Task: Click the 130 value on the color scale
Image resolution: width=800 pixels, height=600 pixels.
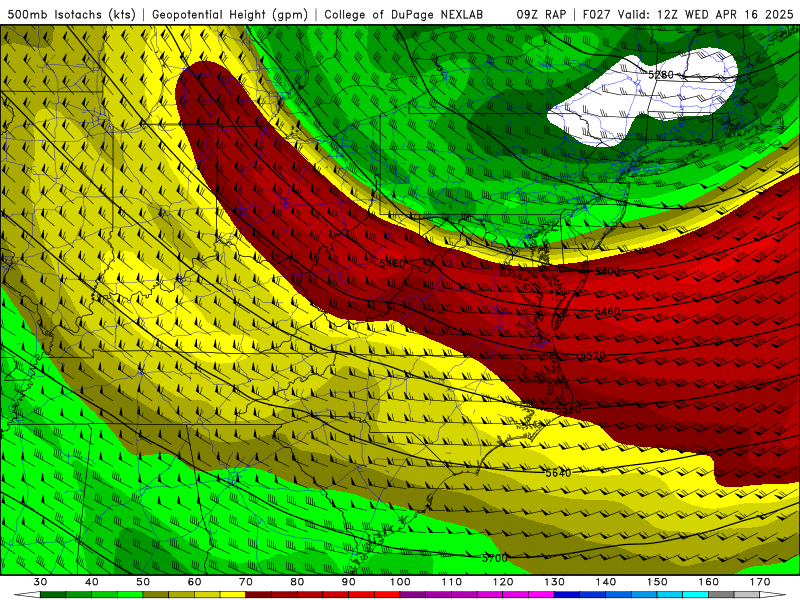Action: (554, 582)
